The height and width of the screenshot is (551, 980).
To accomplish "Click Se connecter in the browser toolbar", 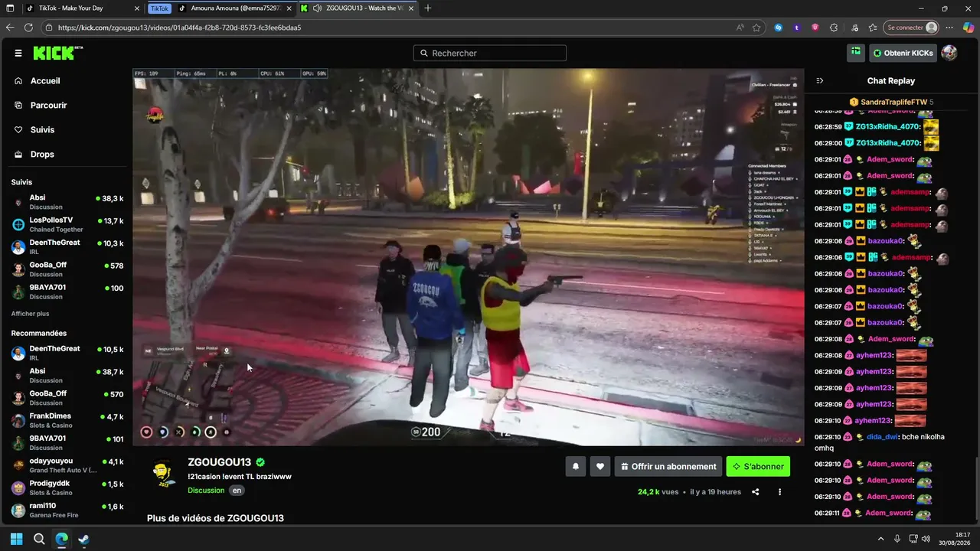I will click(911, 28).
